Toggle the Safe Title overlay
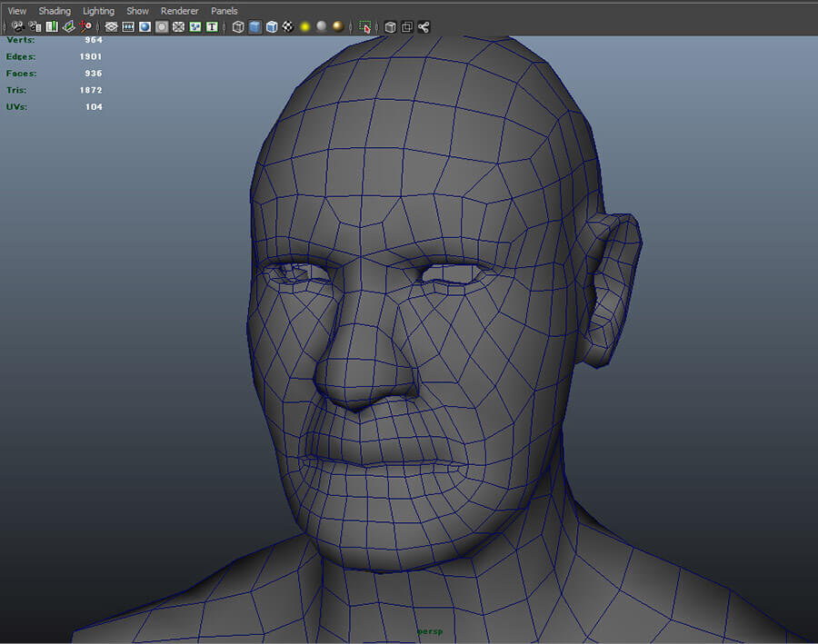Viewport: 818px width, 644px height. pyautogui.click(x=212, y=26)
